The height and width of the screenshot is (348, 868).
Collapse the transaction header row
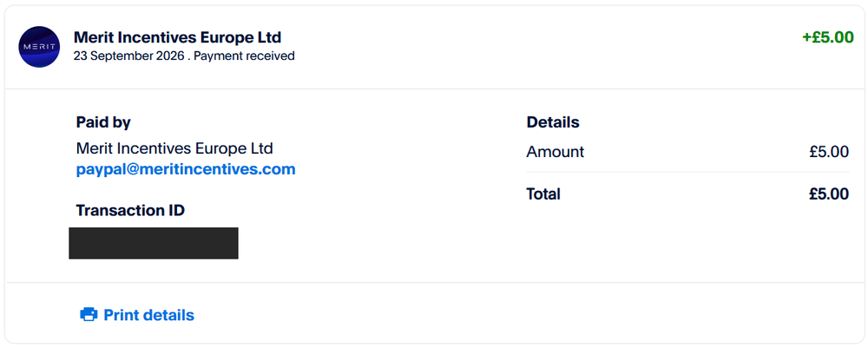434,47
